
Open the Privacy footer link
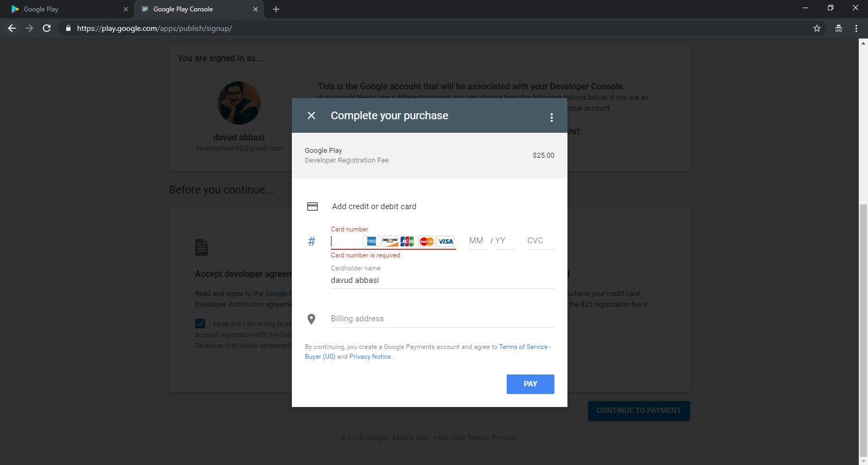pos(503,438)
